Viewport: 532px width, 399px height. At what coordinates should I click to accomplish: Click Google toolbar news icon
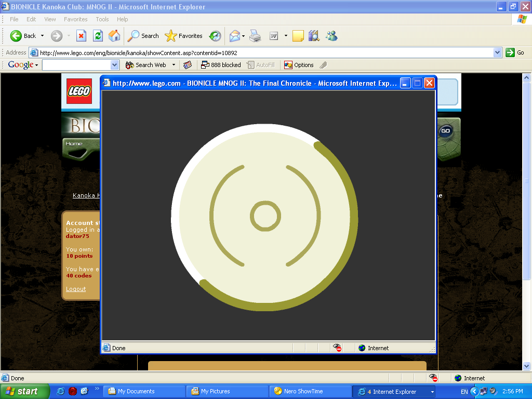click(187, 65)
